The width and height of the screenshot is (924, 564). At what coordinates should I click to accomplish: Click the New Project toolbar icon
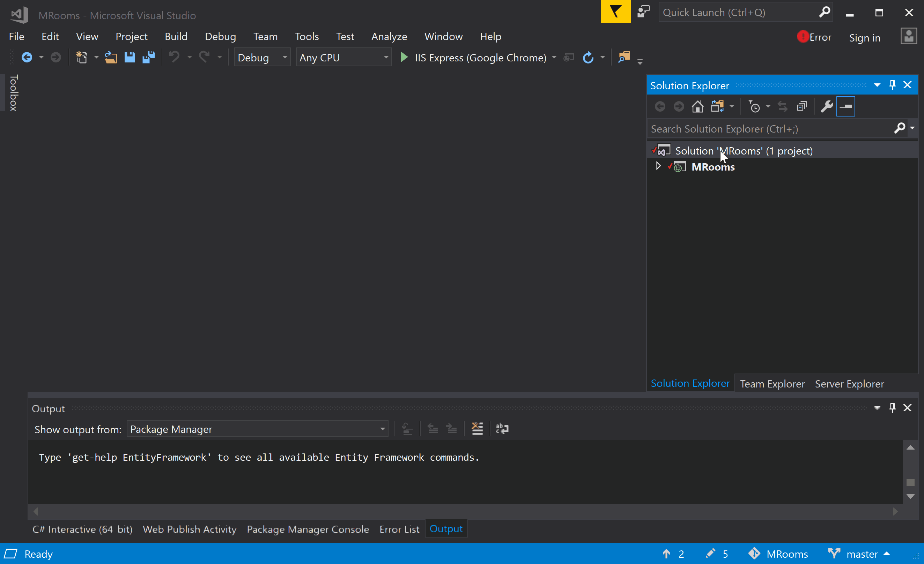point(81,57)
